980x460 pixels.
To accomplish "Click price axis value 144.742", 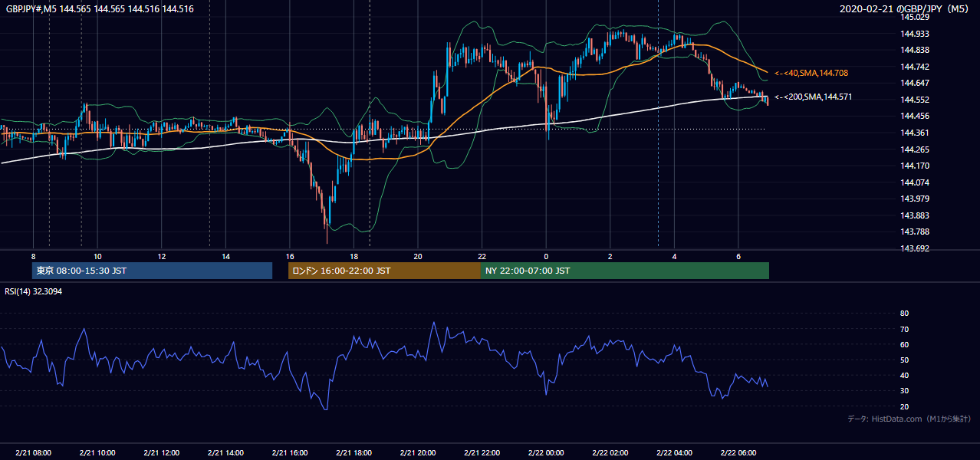I will (915, 67).
